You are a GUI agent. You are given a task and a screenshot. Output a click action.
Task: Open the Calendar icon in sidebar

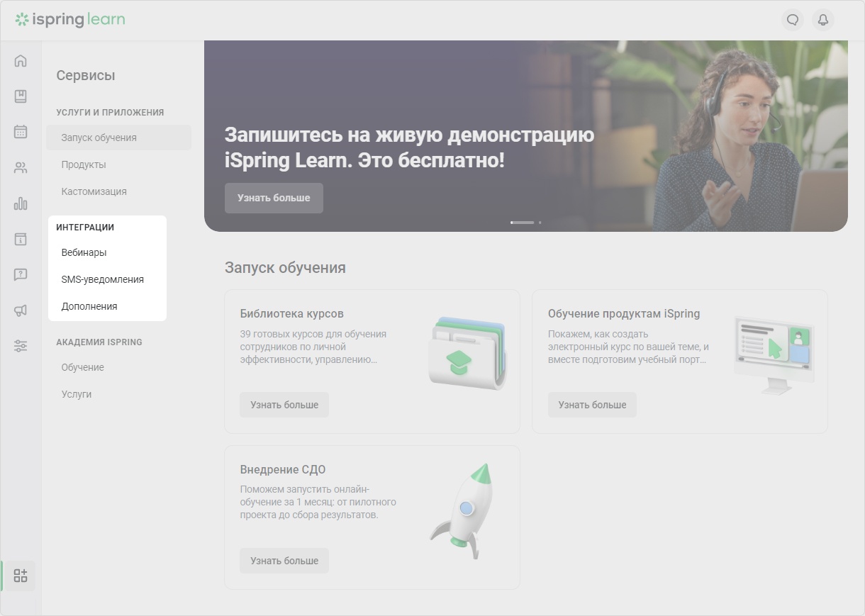21,132
